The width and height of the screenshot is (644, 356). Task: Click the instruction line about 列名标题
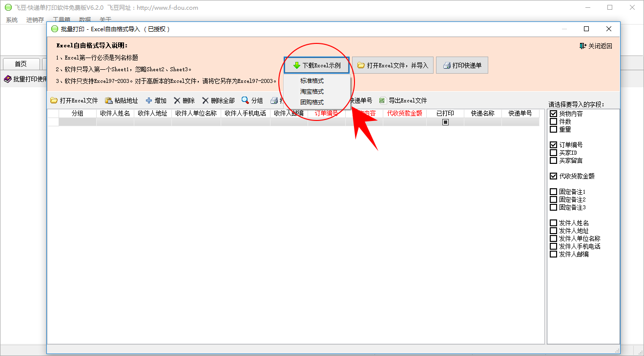[x=97, y=58]
